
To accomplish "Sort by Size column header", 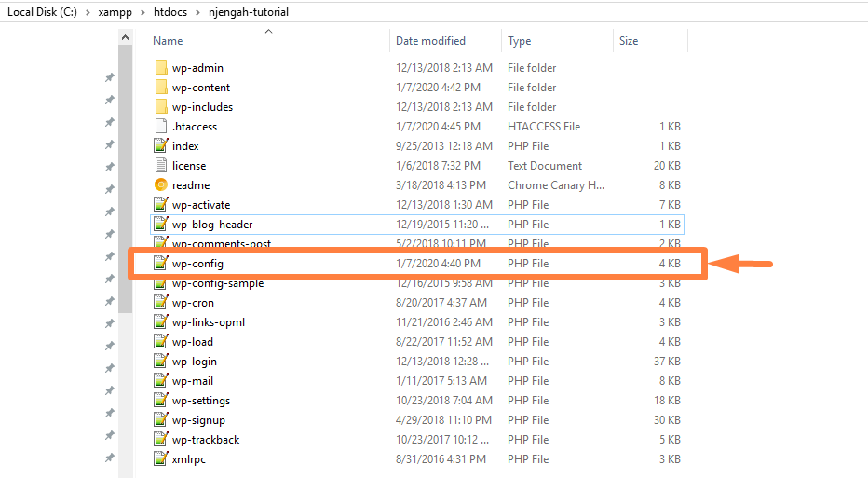I will coord(629,41).
